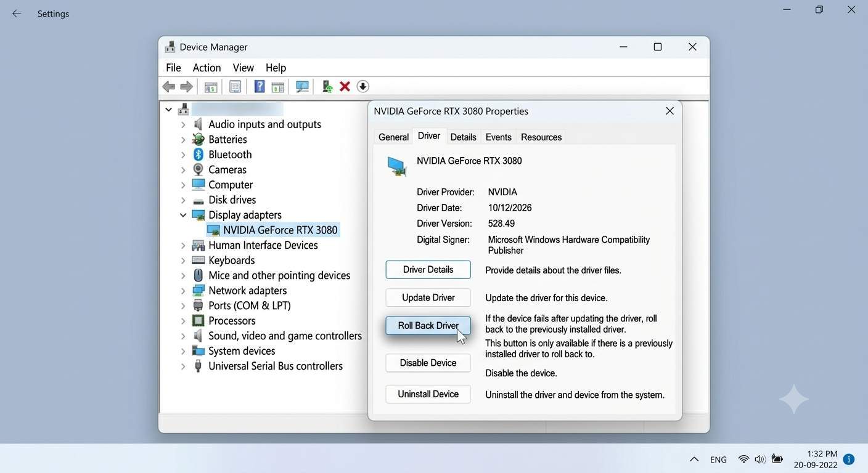
Task: Expand the Network adapters chevron
Action: click(183, 291)
